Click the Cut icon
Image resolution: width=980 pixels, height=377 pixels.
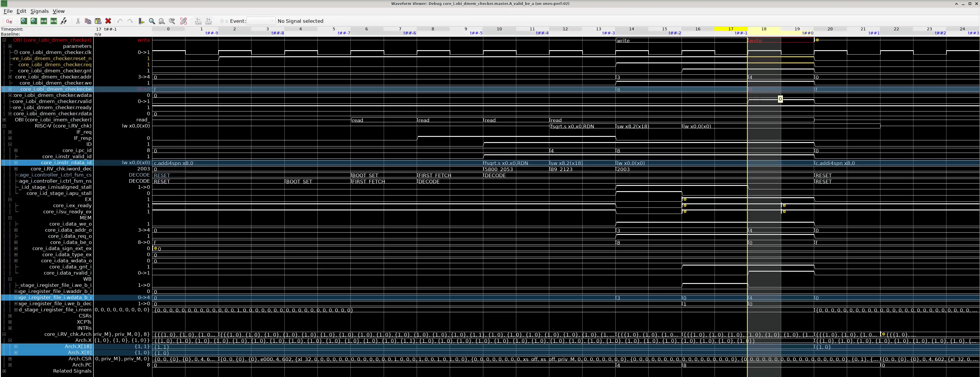(78, 21)
